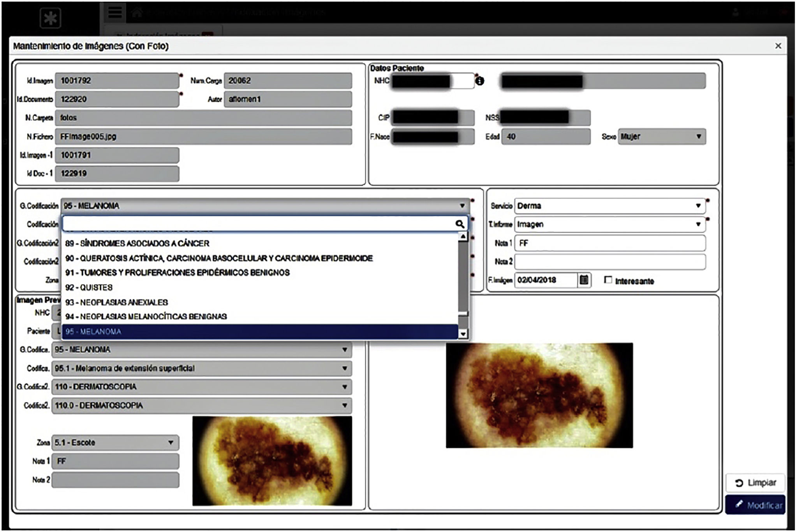
Task: Click the home icon in breadcrumb
Action: (136, 12)
